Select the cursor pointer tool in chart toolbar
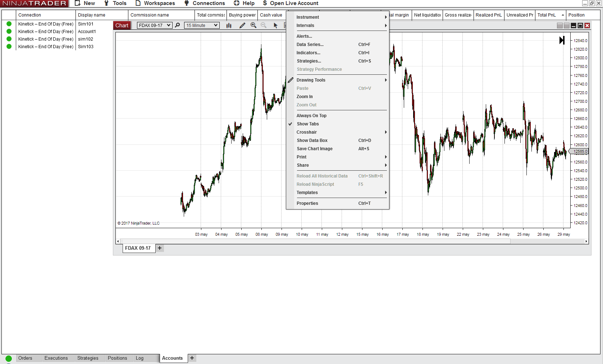The width and height of the screenshot is (603, 364). pyautogui.click(x=275, y=26)
